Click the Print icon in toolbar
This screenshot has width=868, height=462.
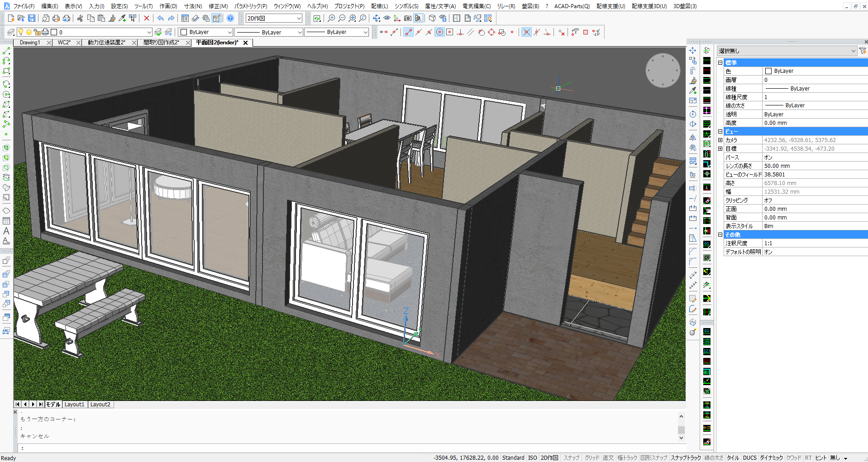[x=56, y=18]
